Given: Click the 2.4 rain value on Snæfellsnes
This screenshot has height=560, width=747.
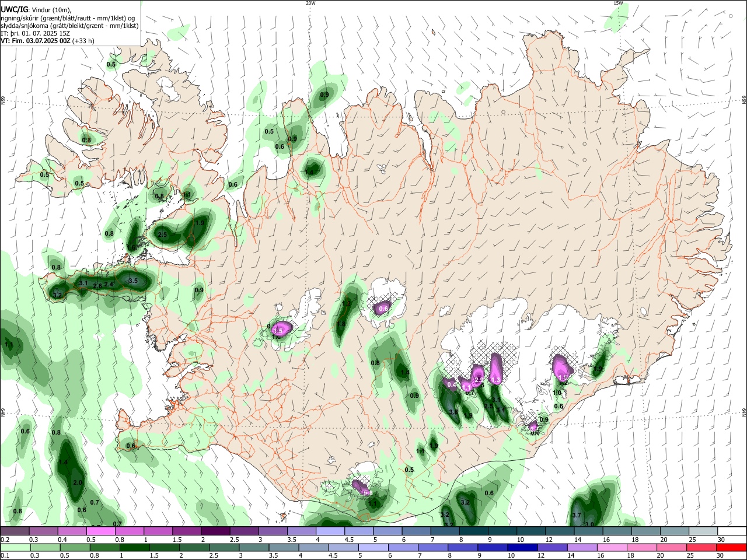Looking at the screenshot, I should point(109,284).
